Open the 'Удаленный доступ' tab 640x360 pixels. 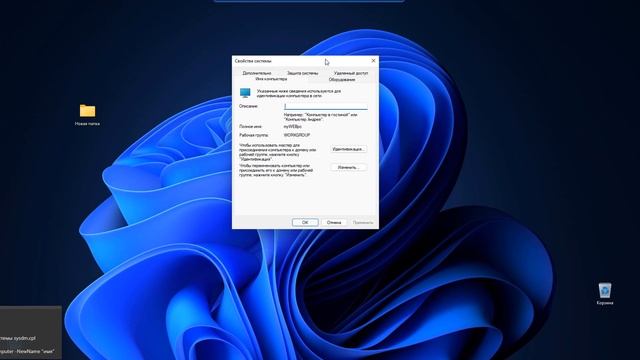tap(351, 73)
